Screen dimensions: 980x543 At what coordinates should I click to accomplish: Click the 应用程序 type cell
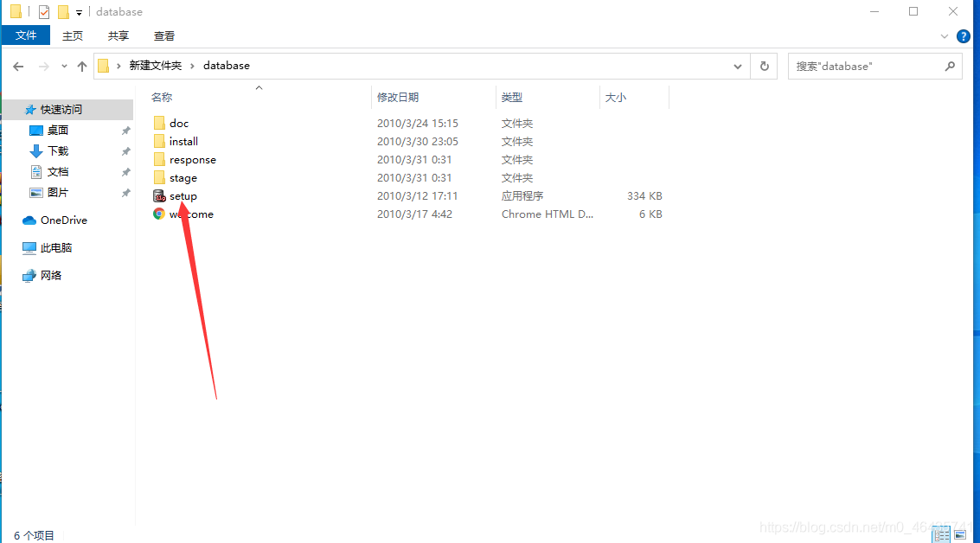[522, 195]
